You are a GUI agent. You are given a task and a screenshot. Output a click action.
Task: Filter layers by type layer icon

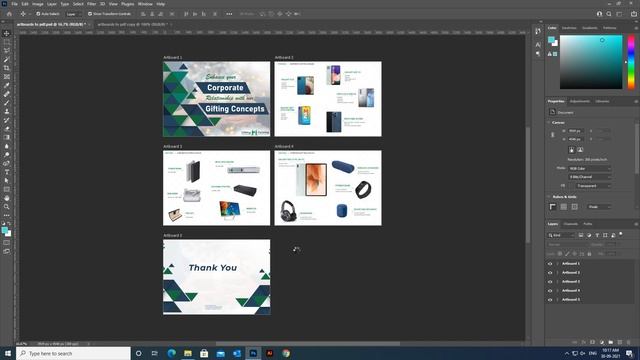[x=597, y=236]
